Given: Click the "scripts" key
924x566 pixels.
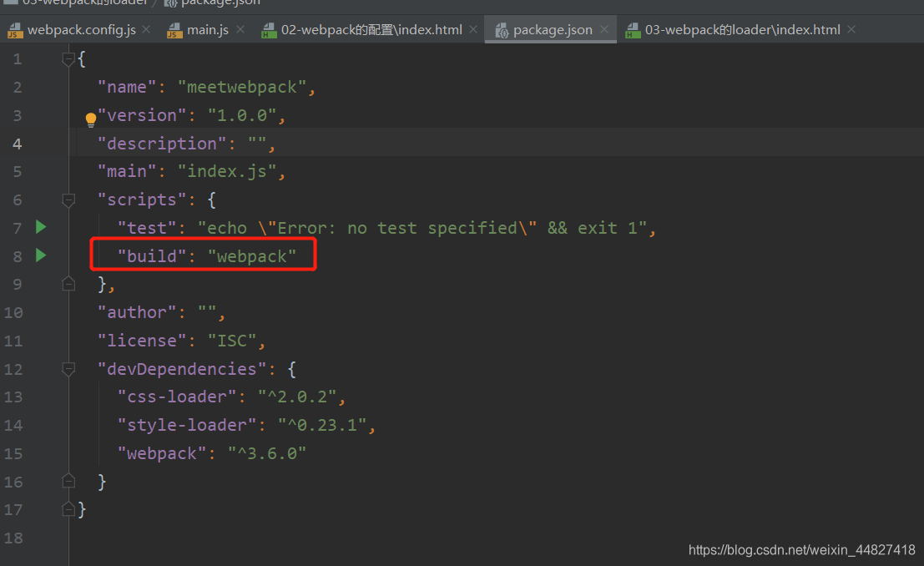Looking at the screenshot, I should (141, 200).
